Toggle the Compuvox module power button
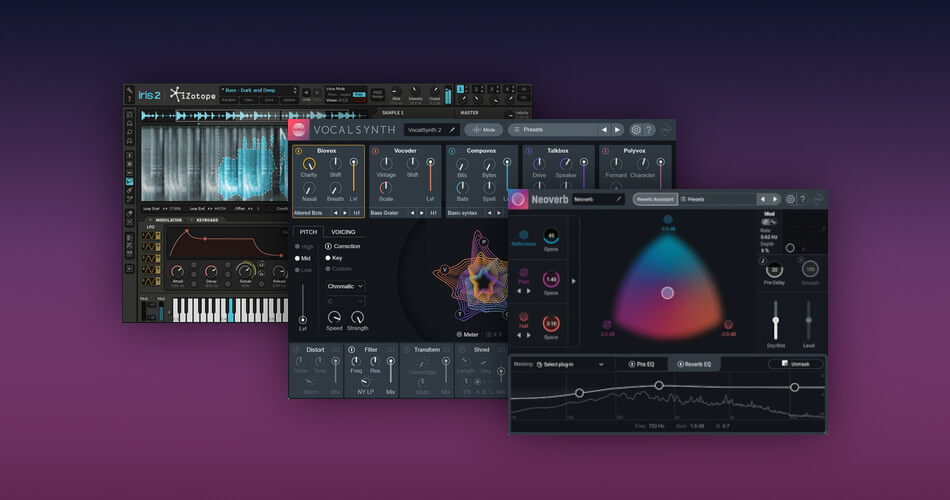The height and width of the screenshot is (500, 950). click(x=452, y=151)
